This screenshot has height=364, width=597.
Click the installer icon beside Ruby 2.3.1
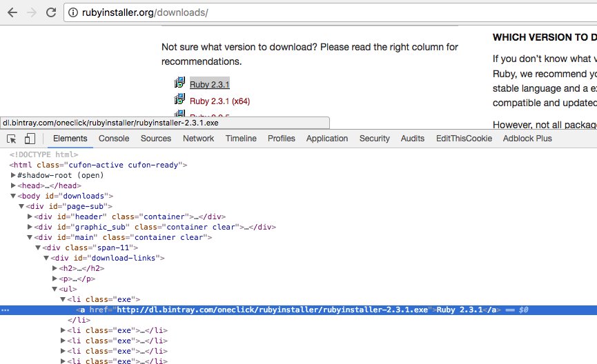tap(179, 83)
